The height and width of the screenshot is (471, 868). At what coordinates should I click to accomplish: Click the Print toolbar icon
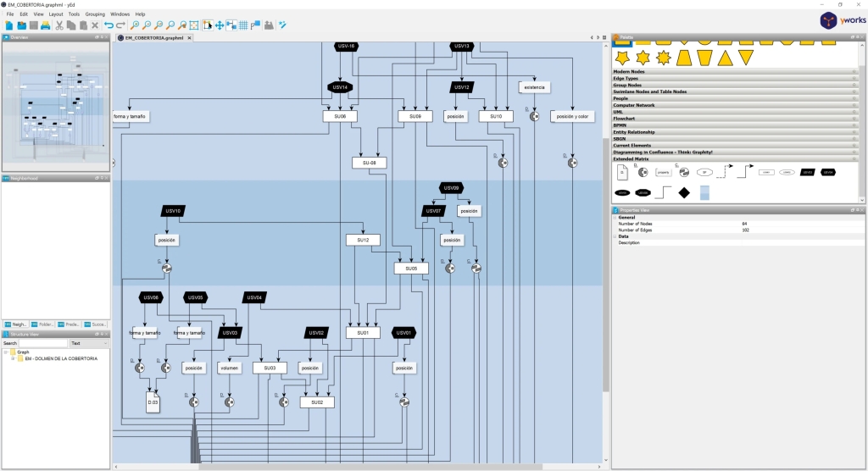(x=45, y=25)
